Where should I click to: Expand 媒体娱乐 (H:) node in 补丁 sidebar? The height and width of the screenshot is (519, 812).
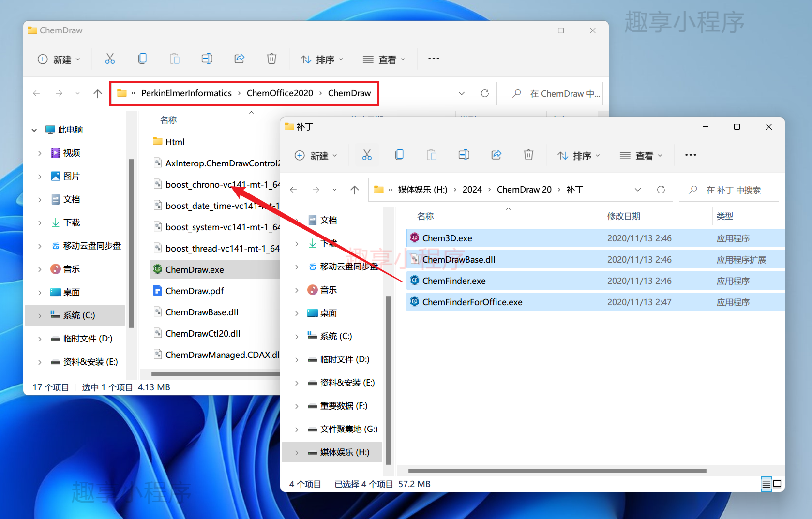click(x=297, y=452)
